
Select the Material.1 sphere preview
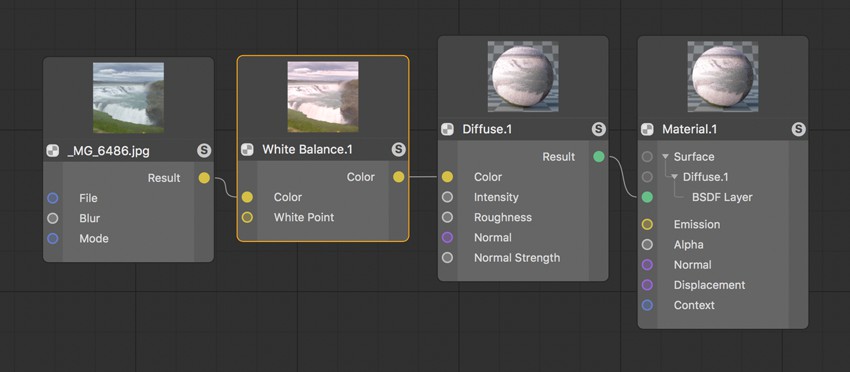(723, 76)
